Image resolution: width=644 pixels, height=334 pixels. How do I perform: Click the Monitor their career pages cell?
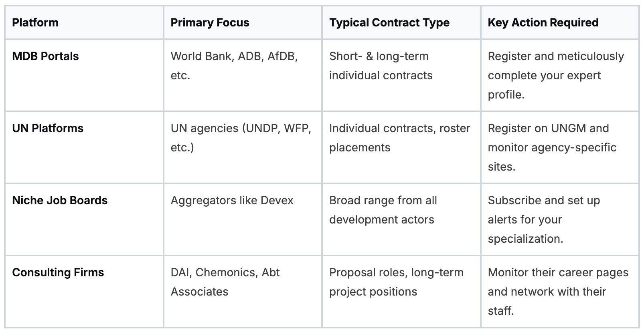(558, 292)
